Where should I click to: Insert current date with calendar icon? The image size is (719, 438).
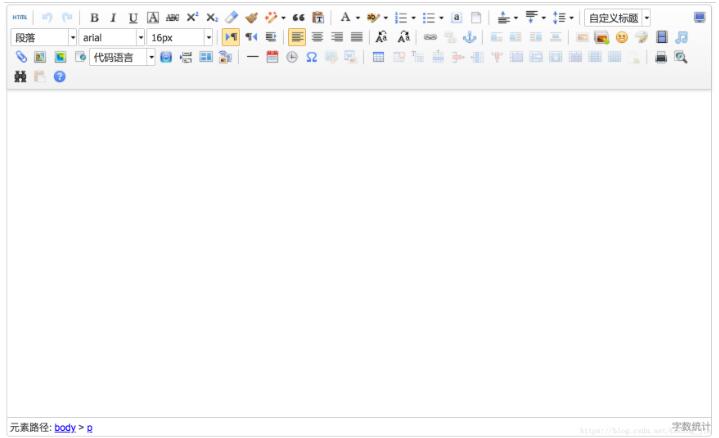(272, 57)
